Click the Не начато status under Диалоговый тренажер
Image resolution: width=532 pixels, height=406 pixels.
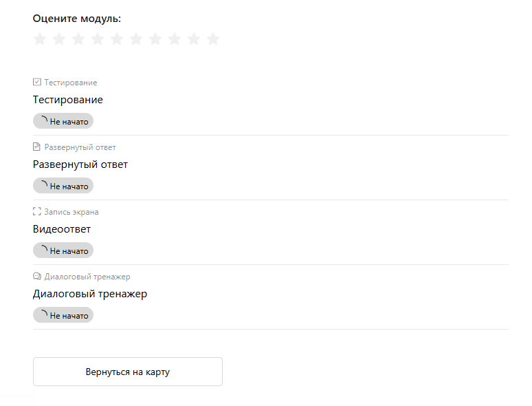coord(63,315)
